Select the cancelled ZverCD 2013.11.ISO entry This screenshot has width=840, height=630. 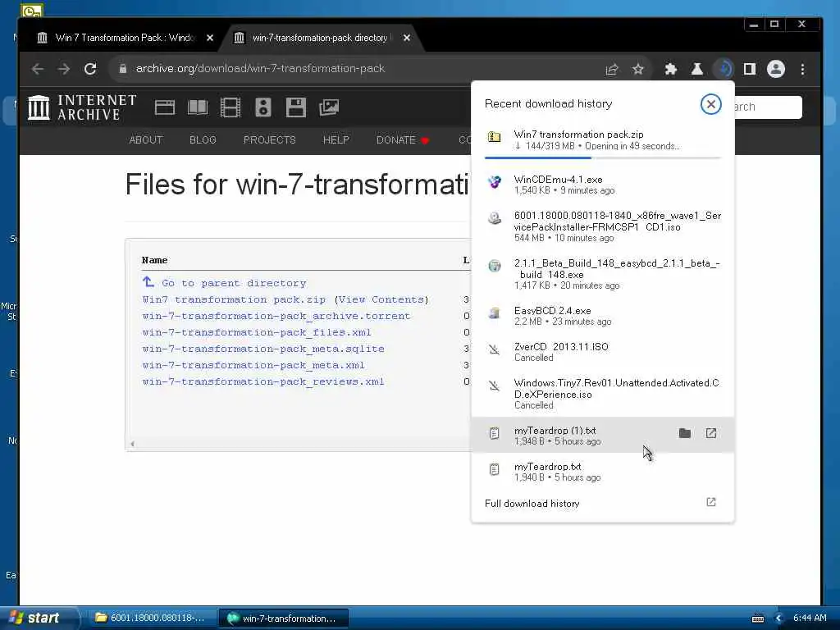pyautogui.click(x=602, y=351)
